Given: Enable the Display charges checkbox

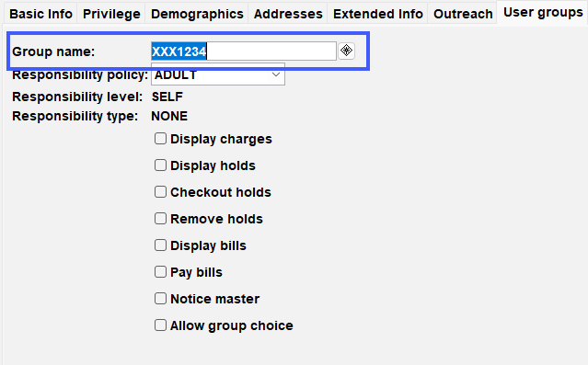Looking at the screenshot, I should 160,139.
